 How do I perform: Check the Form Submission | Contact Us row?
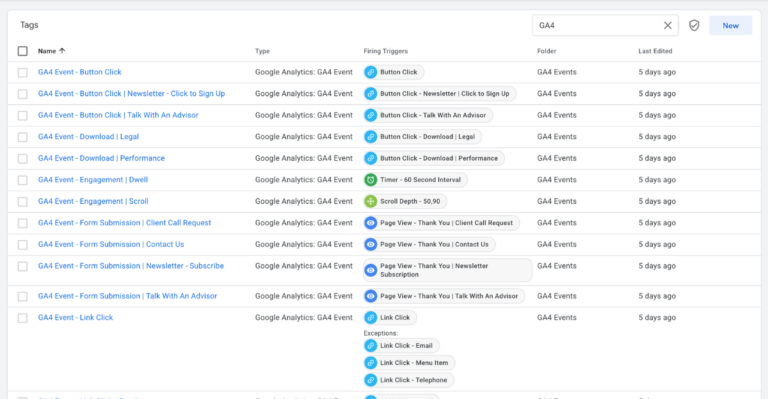[x=23, y=245]
